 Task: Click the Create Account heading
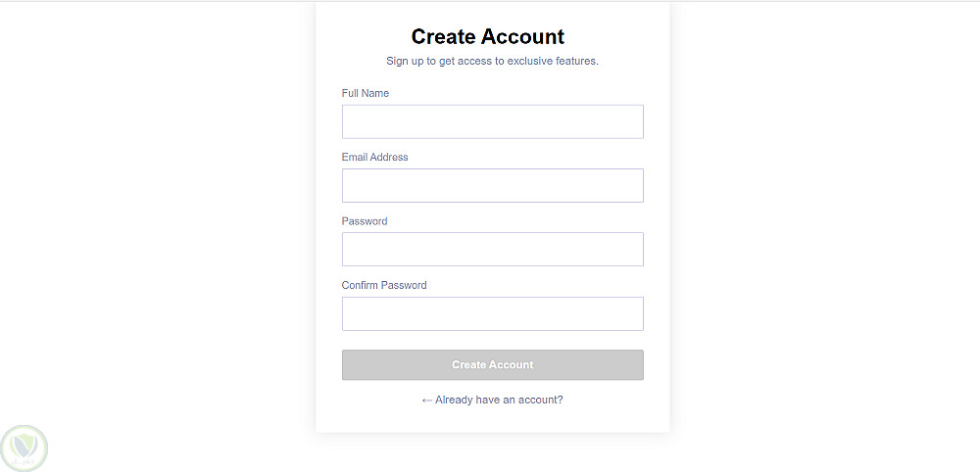click(x=488, y=37)
